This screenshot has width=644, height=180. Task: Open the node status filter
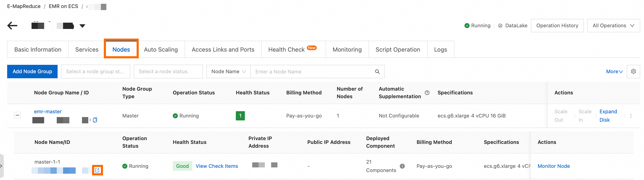coord(168,71)
